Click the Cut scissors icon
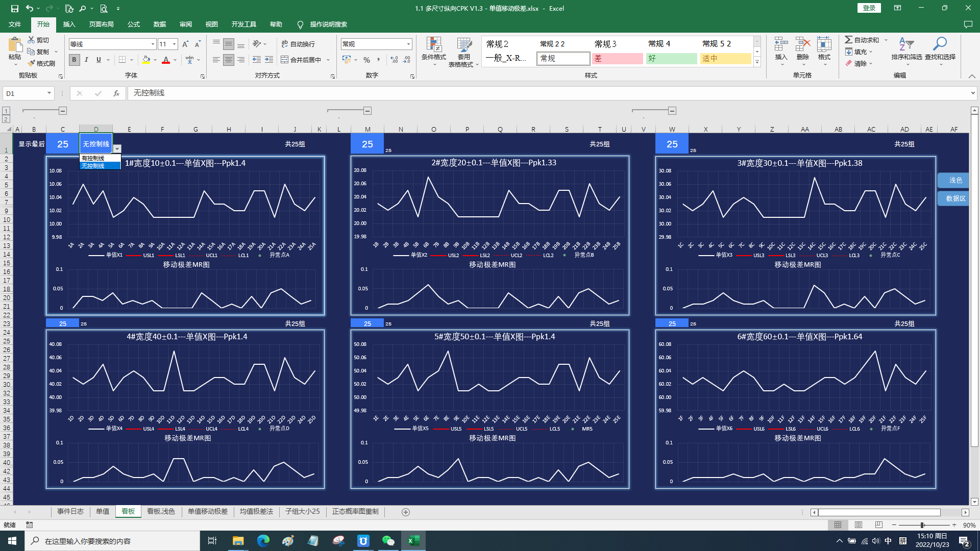 tap(32, 40)
